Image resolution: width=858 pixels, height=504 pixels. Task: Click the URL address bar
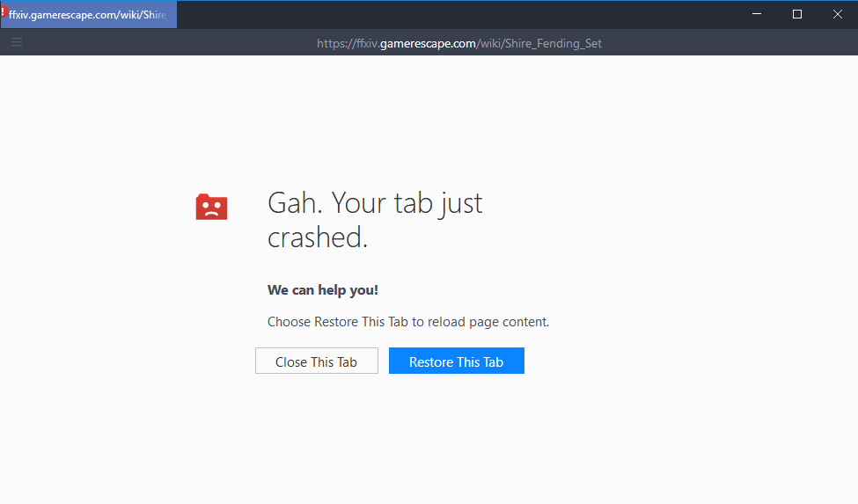459,43
